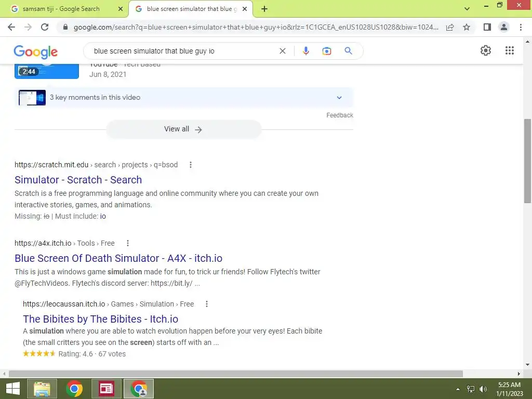Play the 2:44 video thumbnail
The width and height of the screenshot is (532, 399).
[47, 72]
